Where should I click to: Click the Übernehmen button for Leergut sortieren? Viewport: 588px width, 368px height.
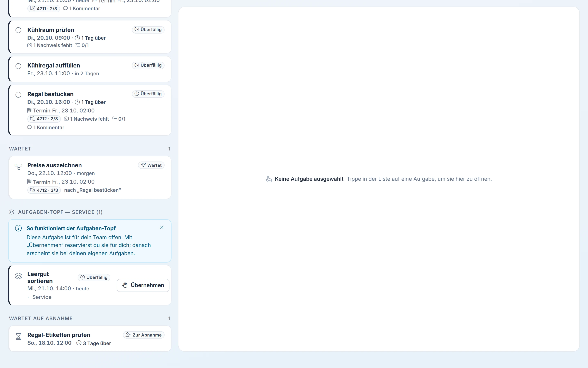pyautogui.click(x=143, y=285)
